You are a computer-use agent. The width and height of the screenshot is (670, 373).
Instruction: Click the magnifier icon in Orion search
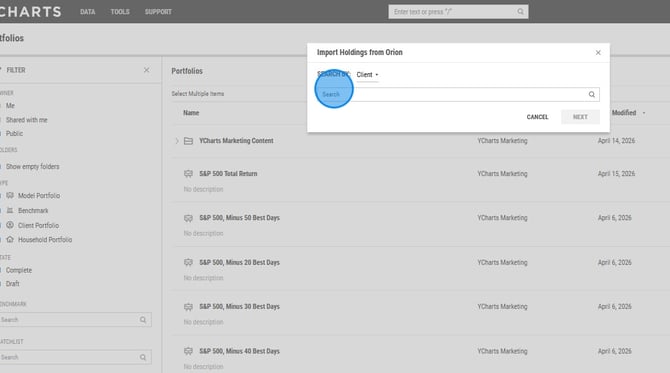tap(591, 94)
